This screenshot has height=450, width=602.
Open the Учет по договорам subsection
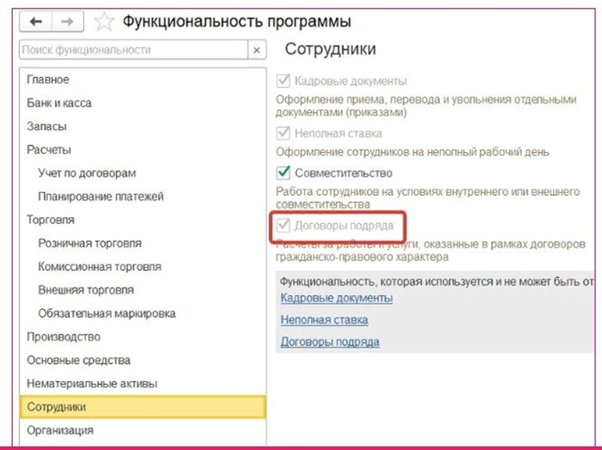pyautogui.click(x=86, y=173)
